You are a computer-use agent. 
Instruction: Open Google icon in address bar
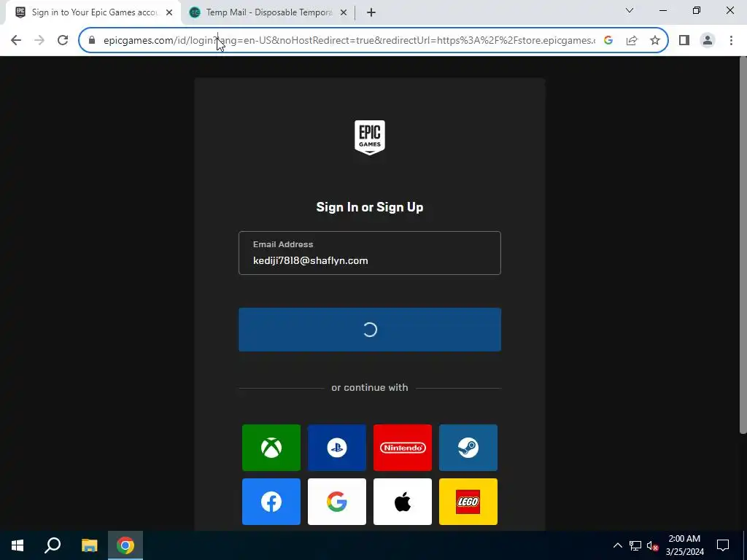608,40
